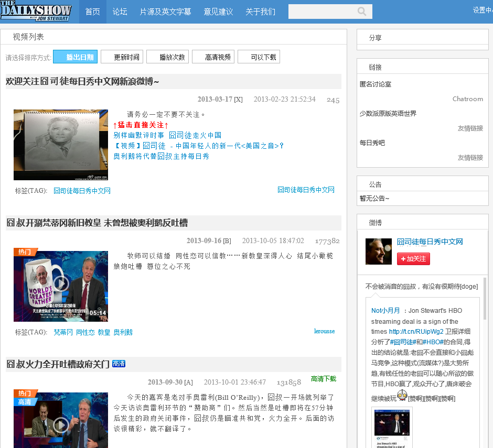The height and width of the screenshot is (448, 493).
Task: Open the 关于我们 navigation item
Action: pos(260,12)
